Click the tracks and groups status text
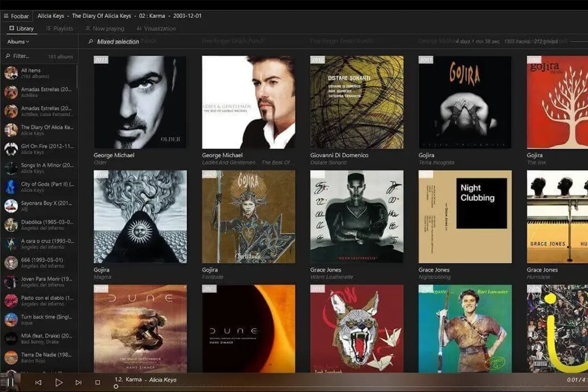588x392 pixels. 507,41
